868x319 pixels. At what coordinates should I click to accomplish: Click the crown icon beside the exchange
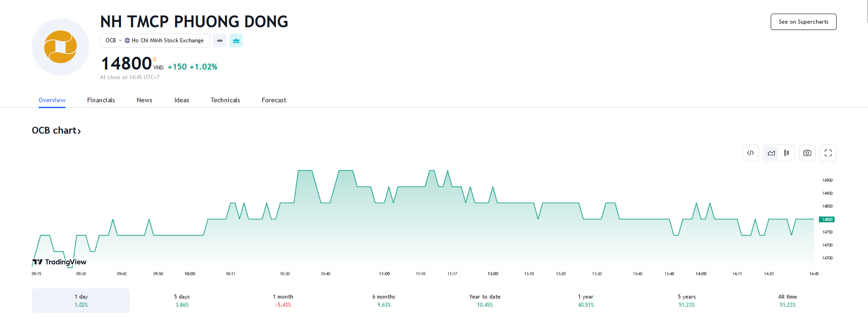pyautogui.click(x=236, y=40)
